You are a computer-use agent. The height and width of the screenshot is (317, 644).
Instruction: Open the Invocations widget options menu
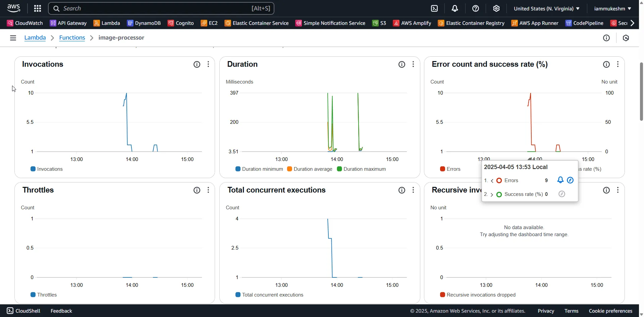(208, 64)
